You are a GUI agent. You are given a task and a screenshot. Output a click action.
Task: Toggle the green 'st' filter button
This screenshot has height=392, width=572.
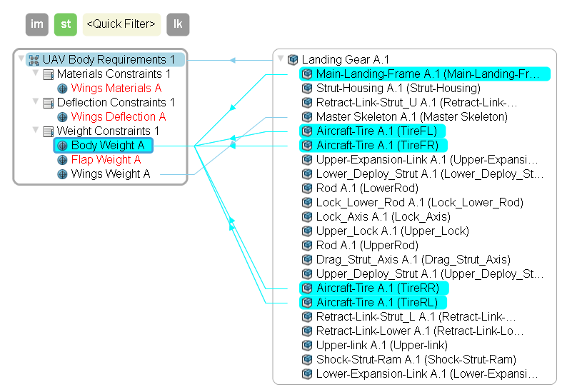point(66,24)
